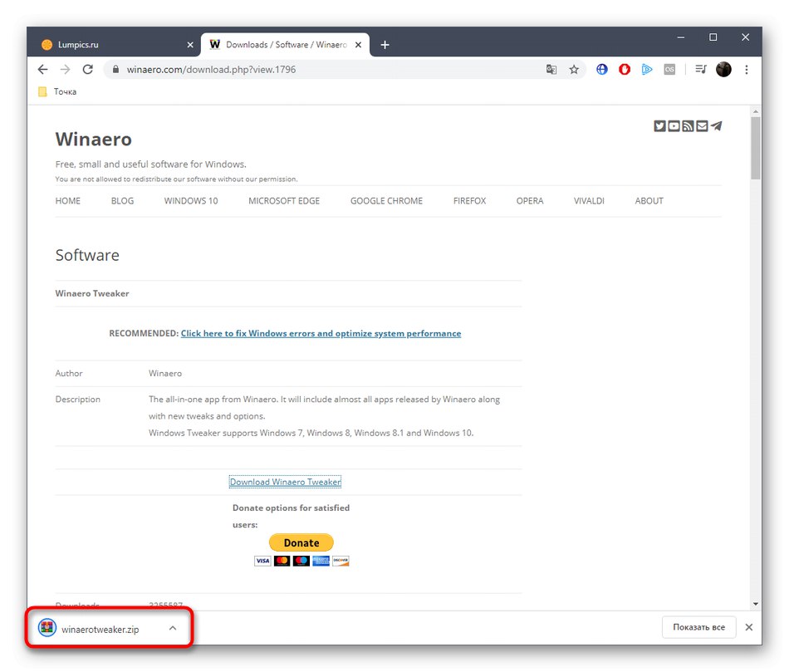The image size is (789, 672).
Task: Click the page vertical scrollbar thumb
Action: 755,148
